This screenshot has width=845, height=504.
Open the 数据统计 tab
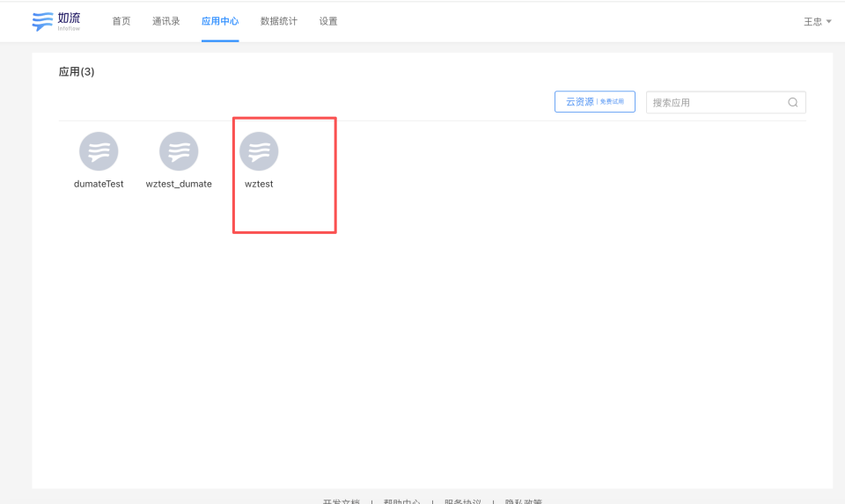pos(278,22)
